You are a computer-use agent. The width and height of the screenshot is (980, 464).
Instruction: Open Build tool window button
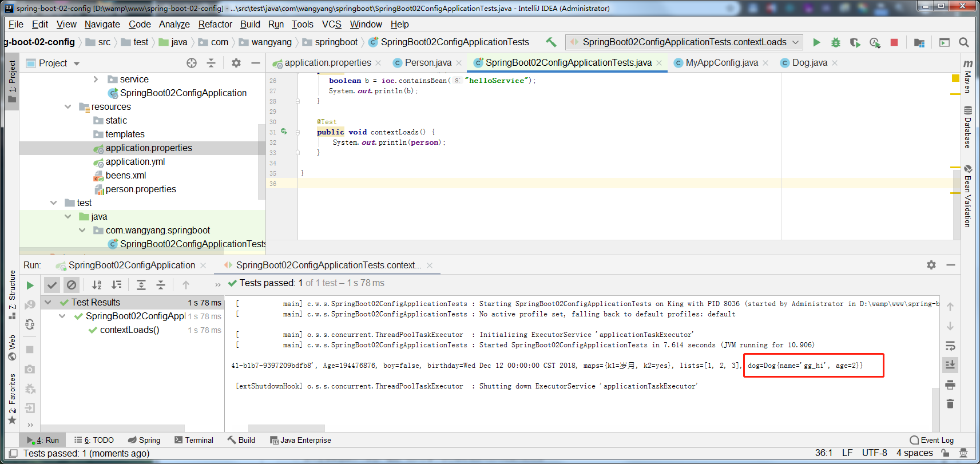click(x=241, y=440)
